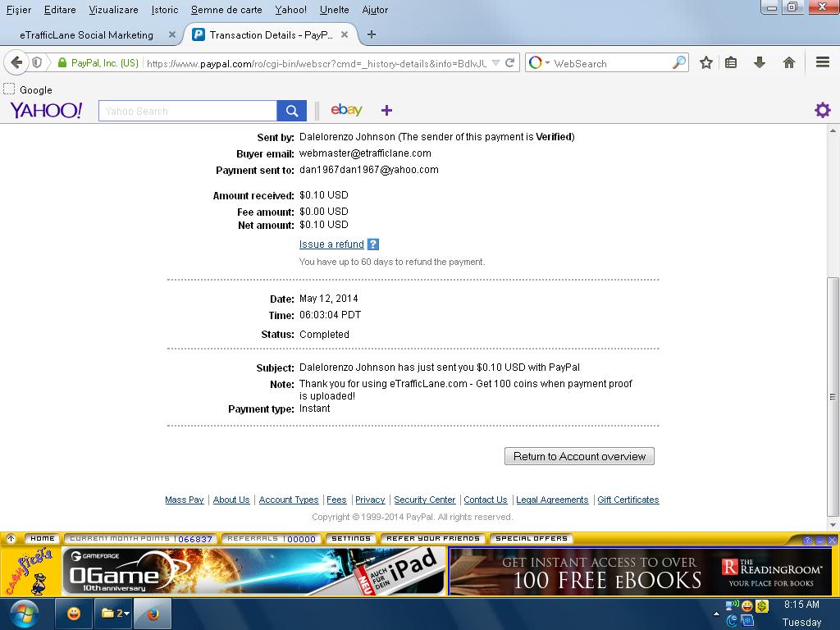The height and width of the screenshot is (630, 840).
Task: Show bookmarks list icon in toolbar
Action: click(x=731, y=62)
